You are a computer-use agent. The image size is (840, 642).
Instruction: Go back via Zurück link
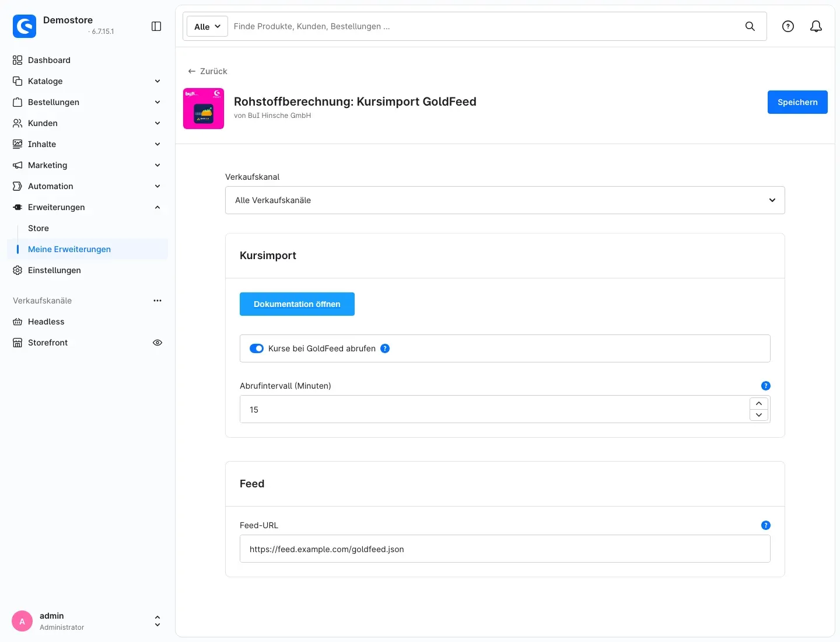(x=208, y=71)
